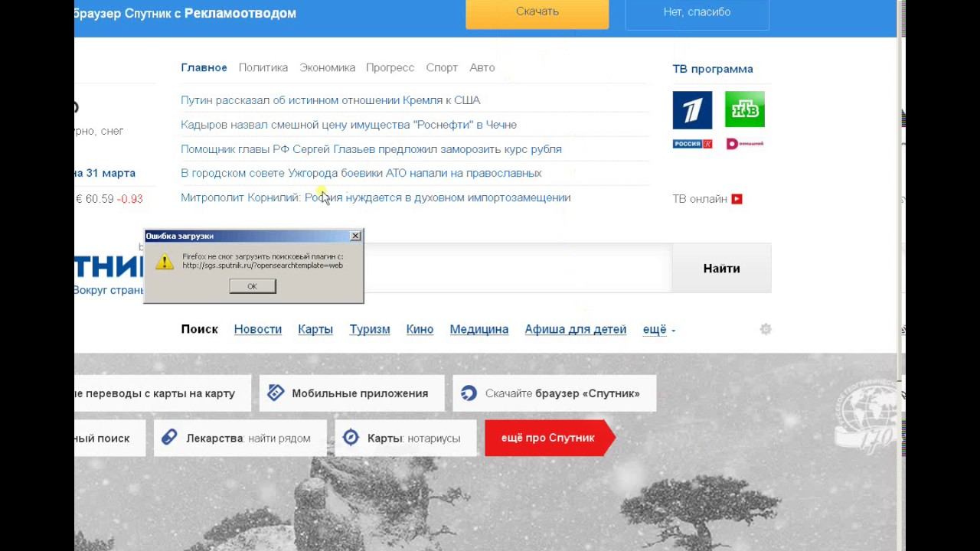Open the "Кино" search category
This screenshot has width=980, height=551.
pos(420,329)
